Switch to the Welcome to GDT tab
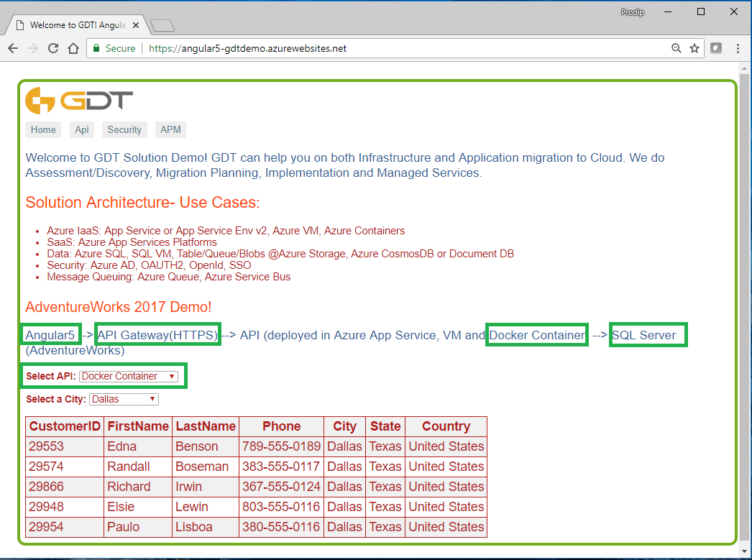This screenshot has height=560, width=752. (78, 25)
